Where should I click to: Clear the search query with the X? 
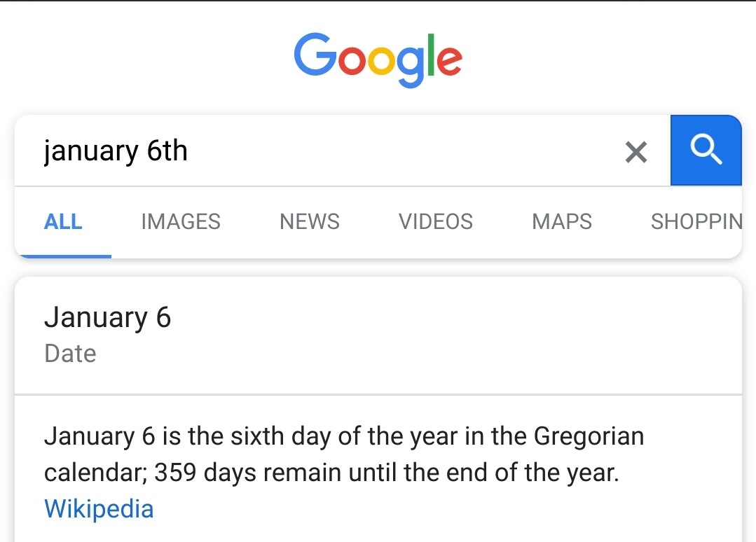tap(635, 151)
